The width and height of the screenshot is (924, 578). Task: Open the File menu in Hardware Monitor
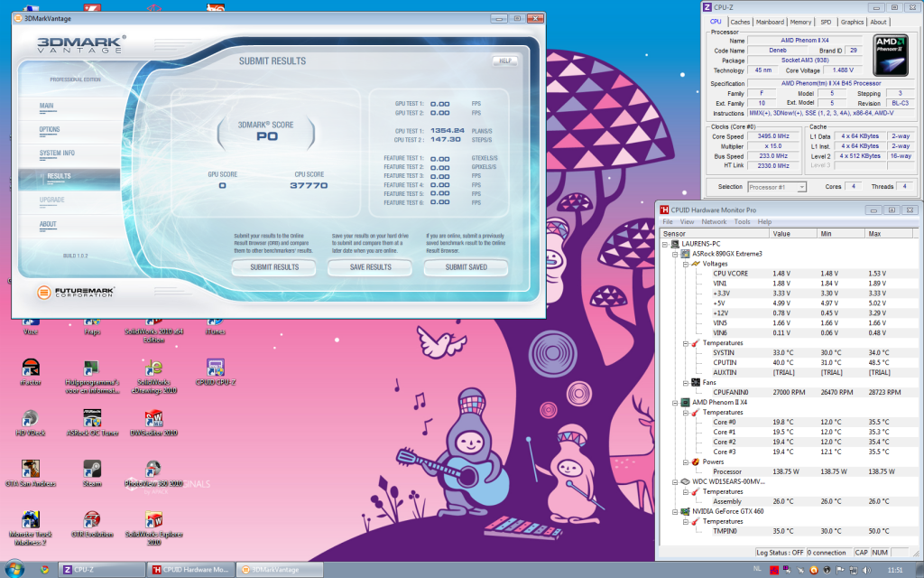coord(667,222)
